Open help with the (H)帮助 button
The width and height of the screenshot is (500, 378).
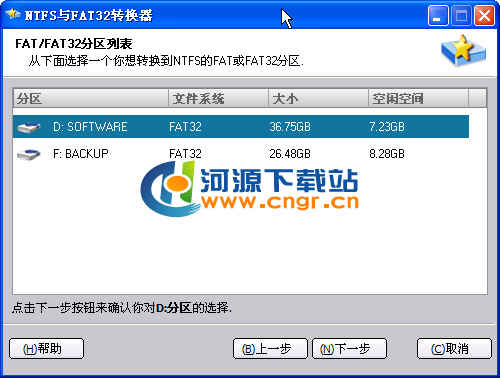(x=46, y=349)
